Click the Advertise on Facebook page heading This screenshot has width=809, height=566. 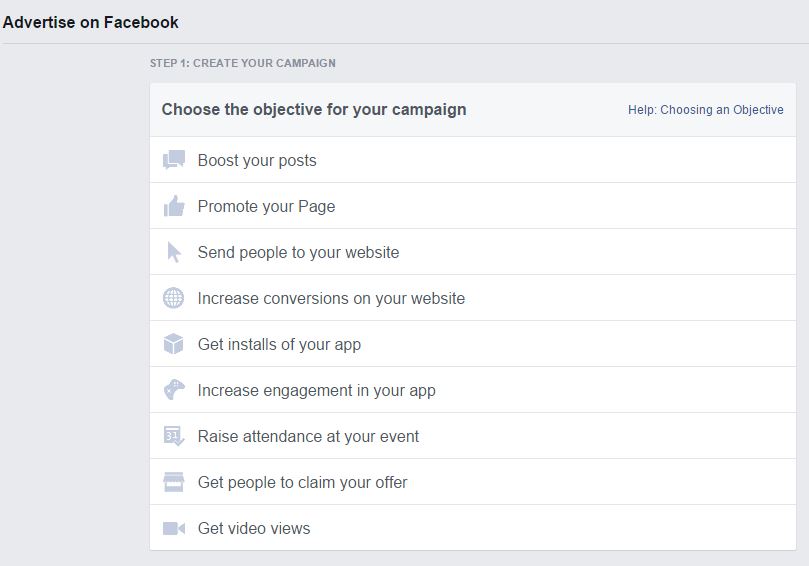91,21
